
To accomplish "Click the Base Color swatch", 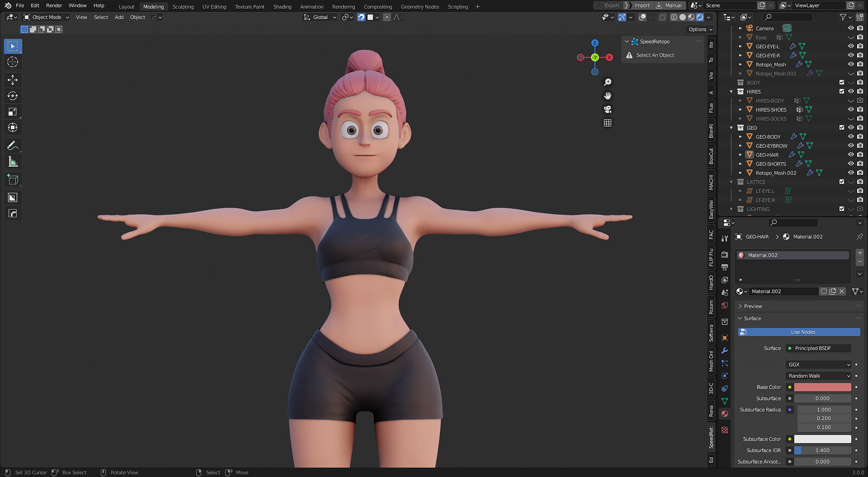I will click(822, 388).
